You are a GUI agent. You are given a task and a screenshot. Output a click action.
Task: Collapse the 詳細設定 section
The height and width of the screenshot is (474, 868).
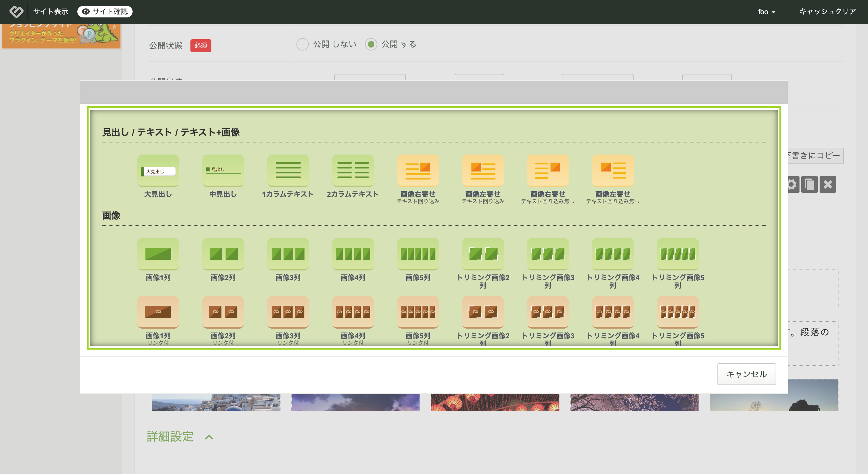(x=180, y=436)
